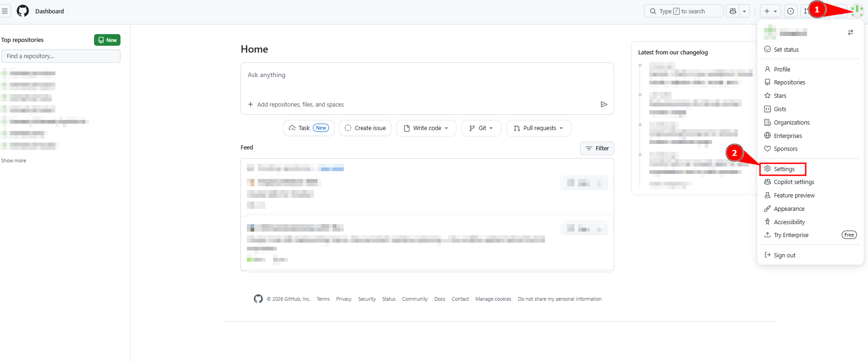Open the Copilot chat icon in header

733,11
